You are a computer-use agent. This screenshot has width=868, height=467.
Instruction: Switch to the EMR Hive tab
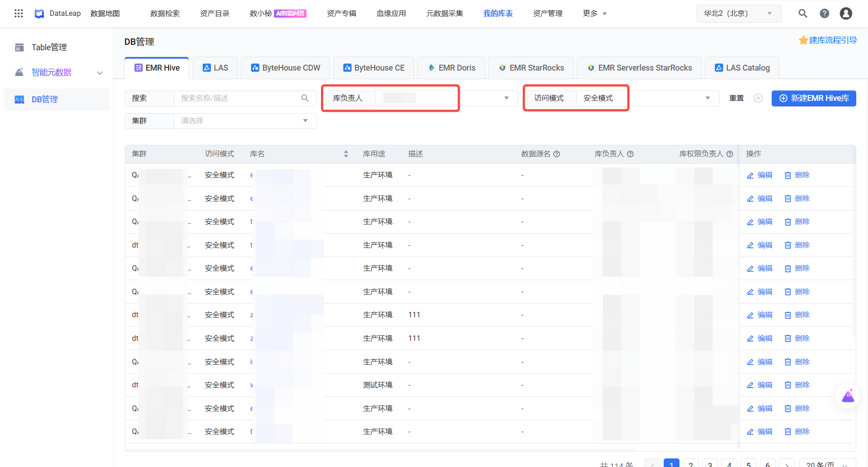point(157,68)
